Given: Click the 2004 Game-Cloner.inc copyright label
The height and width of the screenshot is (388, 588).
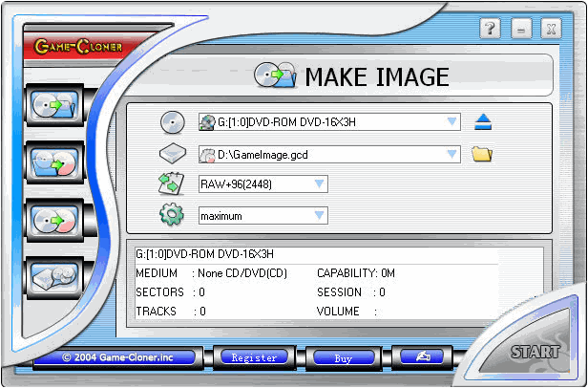Looking at the screenshot, I should coord(117,357).
